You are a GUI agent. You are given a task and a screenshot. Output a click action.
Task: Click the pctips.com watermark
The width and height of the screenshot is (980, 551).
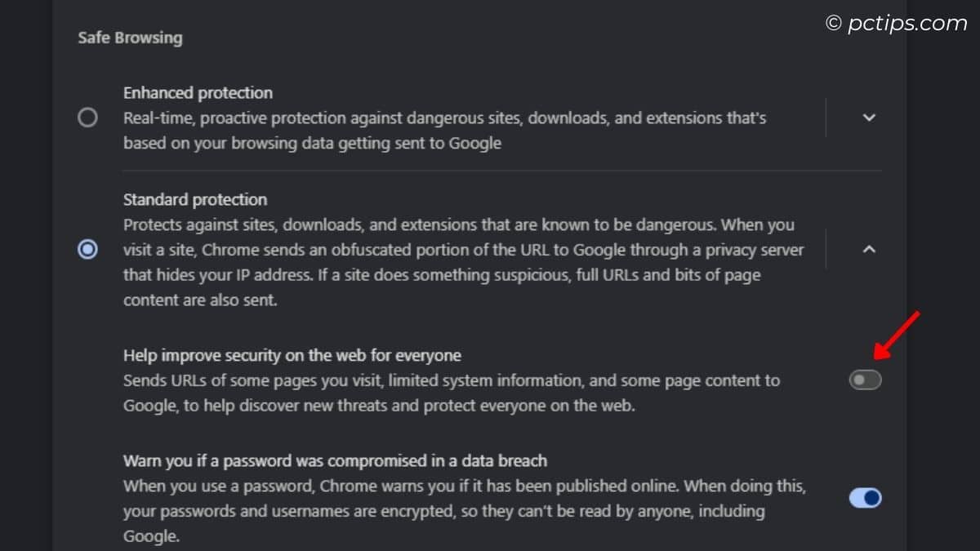pyautogui.click(x=906, y=24)
